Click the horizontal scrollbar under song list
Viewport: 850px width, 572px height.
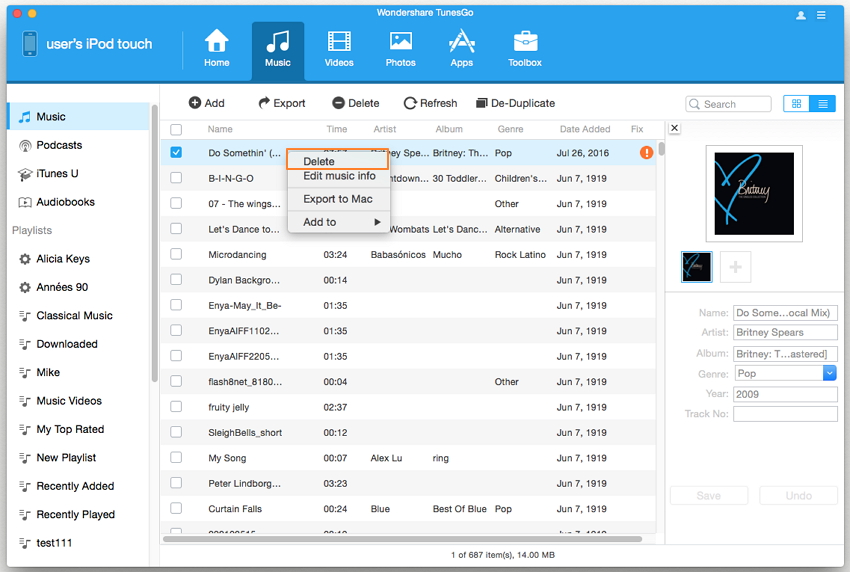pos(400,539)
